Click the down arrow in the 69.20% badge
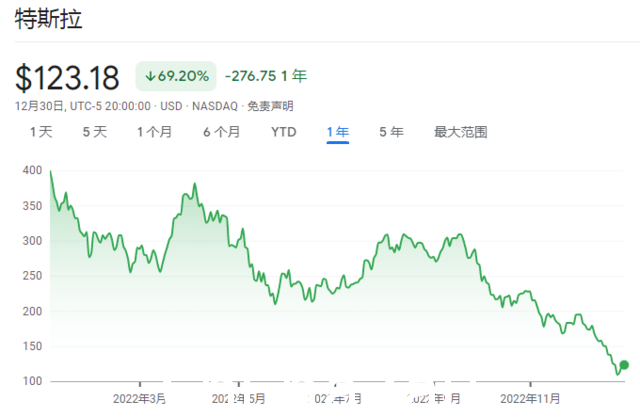Viewport: 640px width, 417px height. 150,76
